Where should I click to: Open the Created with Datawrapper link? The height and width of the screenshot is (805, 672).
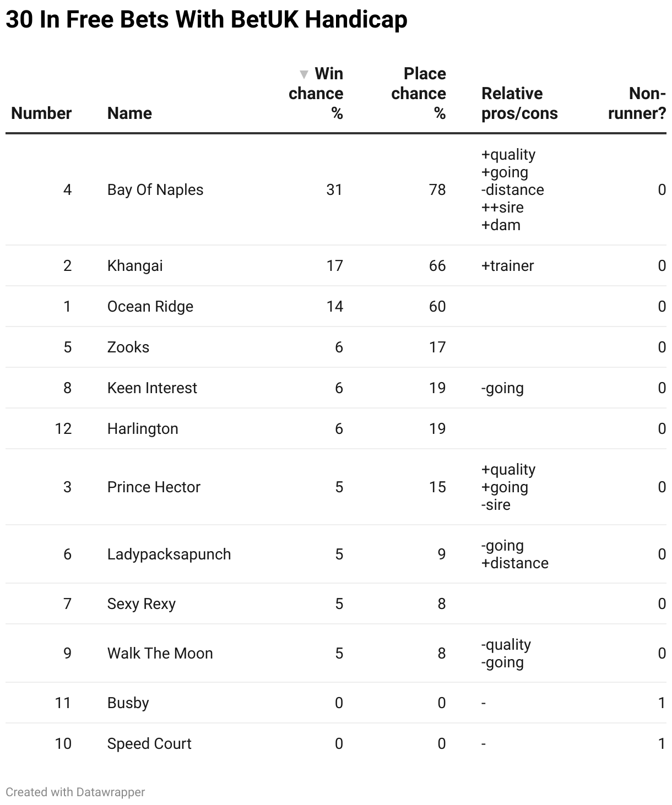click(x=75, y=792)
